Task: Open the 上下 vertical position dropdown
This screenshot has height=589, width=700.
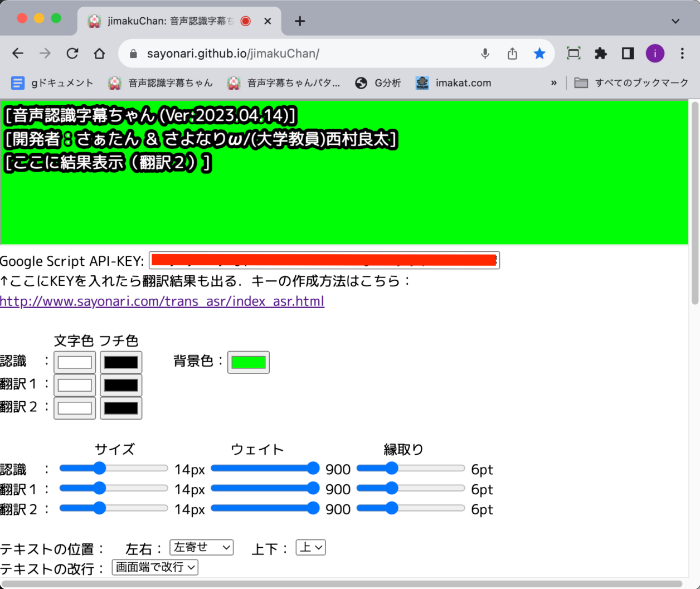Action: (x=310, y=548)
